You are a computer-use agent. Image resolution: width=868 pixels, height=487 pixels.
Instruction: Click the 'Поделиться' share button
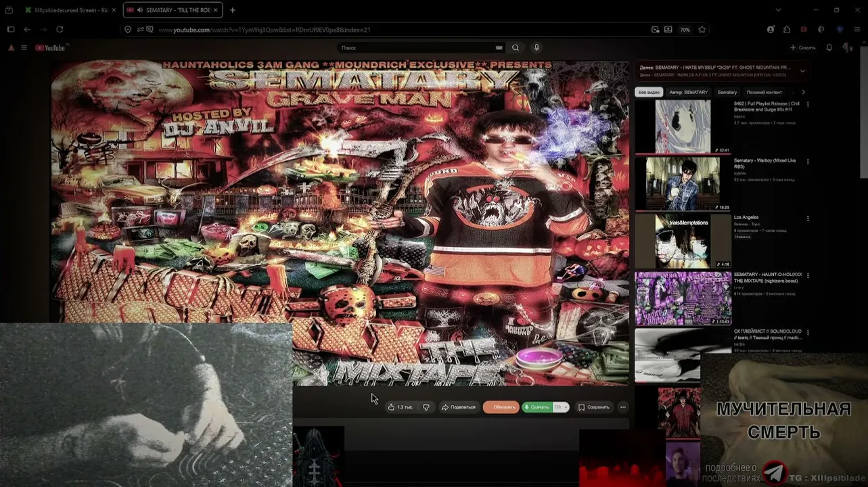[458, 407]
